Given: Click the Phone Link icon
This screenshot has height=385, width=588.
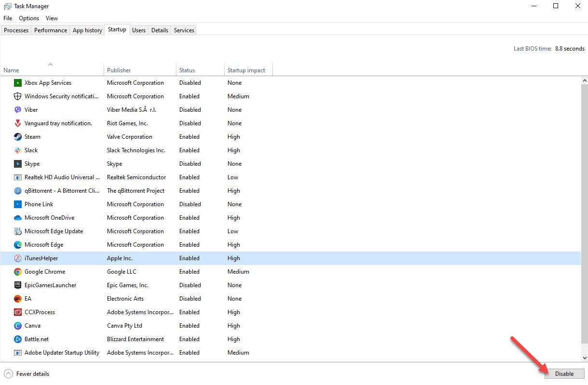Looking at the screenshot, I should click(18, 204).
